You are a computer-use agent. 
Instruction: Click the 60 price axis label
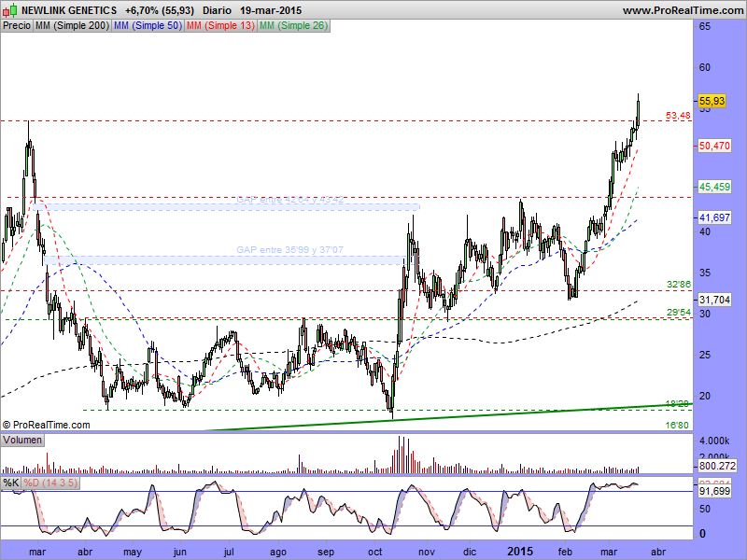(704, 67)
